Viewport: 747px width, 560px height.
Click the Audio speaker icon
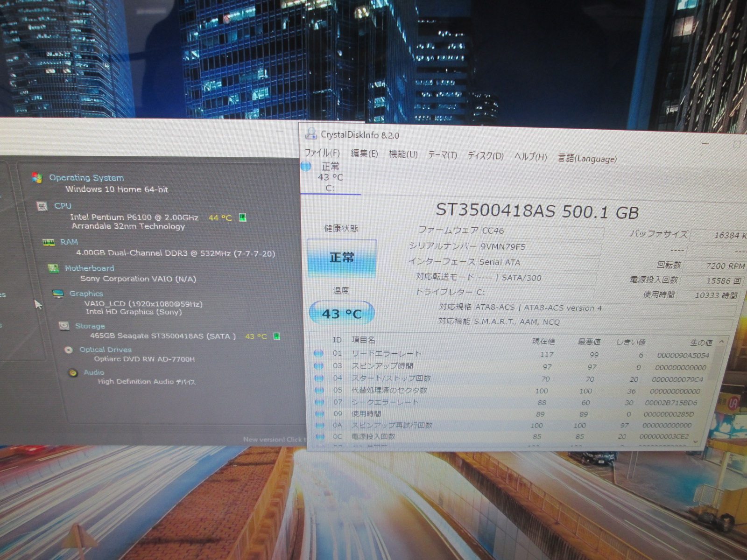point(73,372)
